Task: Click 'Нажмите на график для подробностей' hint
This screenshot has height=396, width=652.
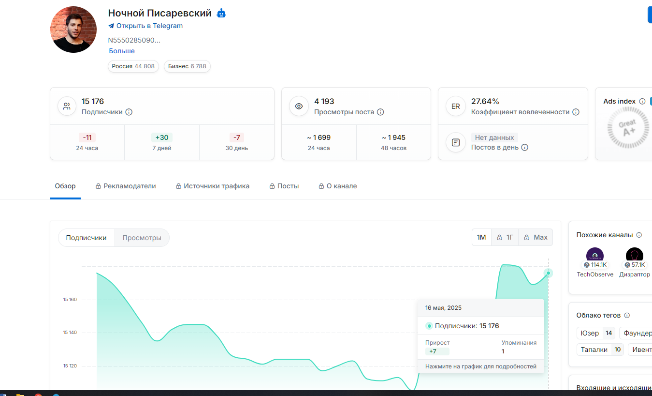Action: tap(481, 366)
